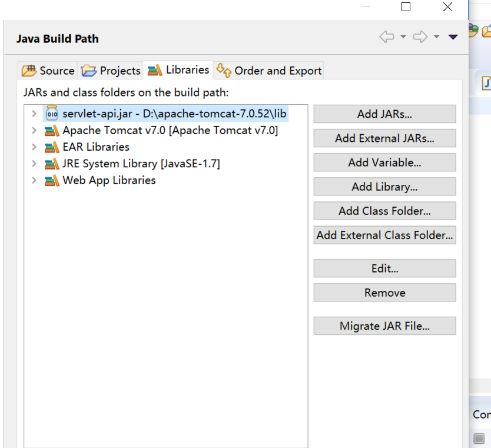Click the Add External JARs button
The width and height of the screenshot is (491, 448).
point(384,138)
